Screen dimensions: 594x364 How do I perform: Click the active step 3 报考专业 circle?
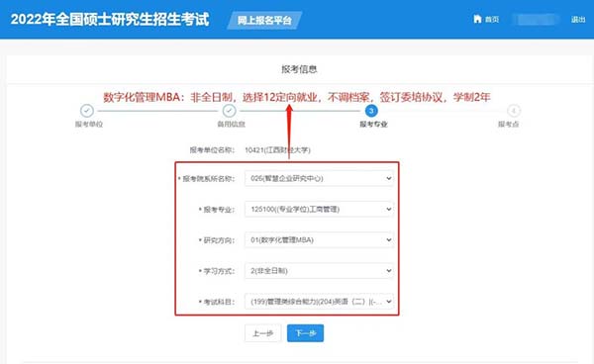click(x=371, y=111)
